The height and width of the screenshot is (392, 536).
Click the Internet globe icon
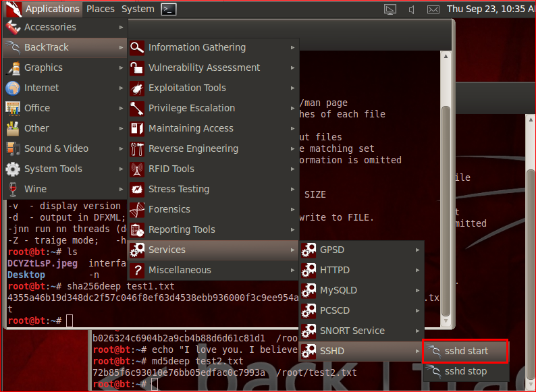(x=13, y=88)
